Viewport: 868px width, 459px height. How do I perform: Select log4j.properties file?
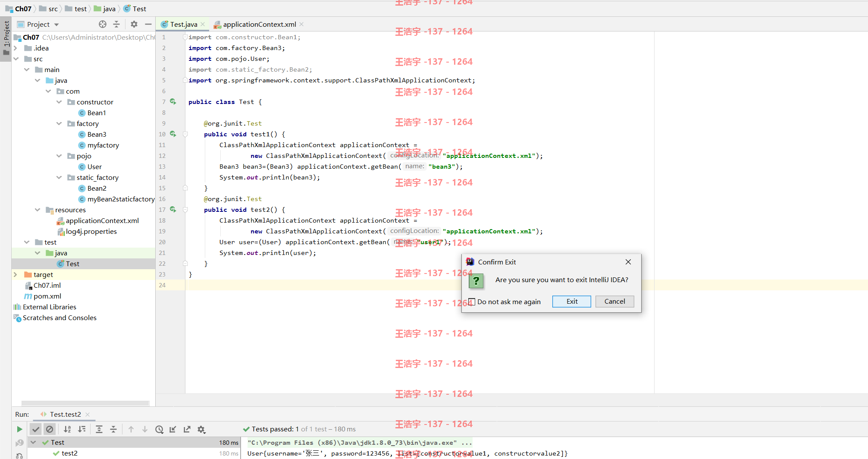[x=87, y=231]
